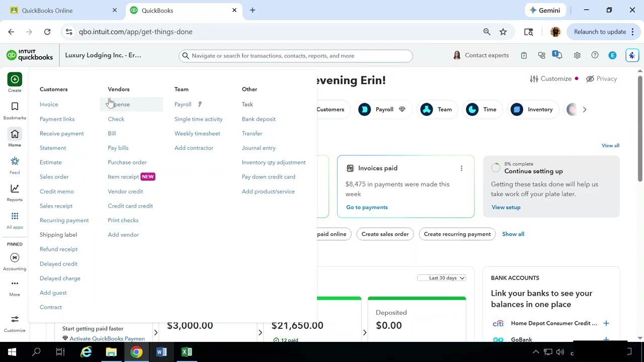Select Credit memo under Customers
The width and height of the screenshot is (644, 362).
[x=57, y=192]
